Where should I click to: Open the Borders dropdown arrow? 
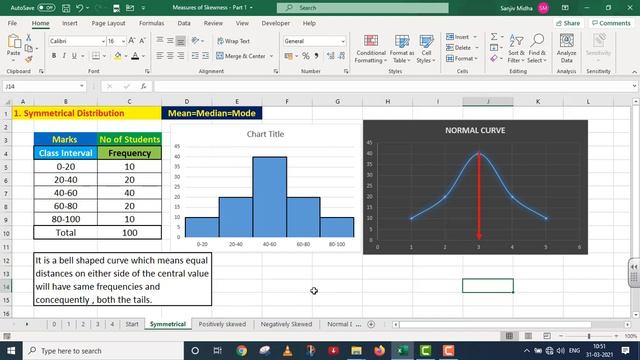(x=104, y=56)
